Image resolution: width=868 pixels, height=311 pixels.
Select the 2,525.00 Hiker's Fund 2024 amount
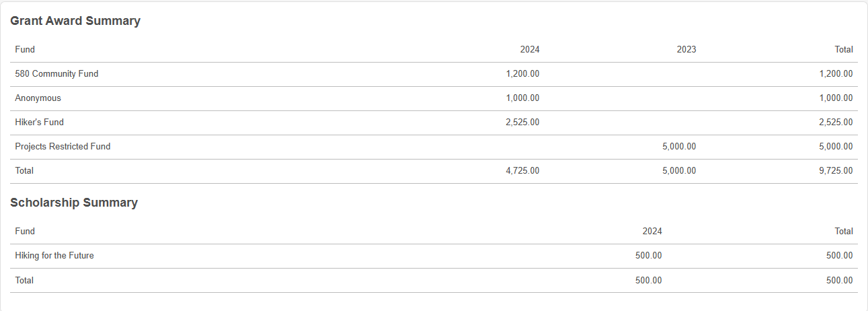(x=522, y=123)
